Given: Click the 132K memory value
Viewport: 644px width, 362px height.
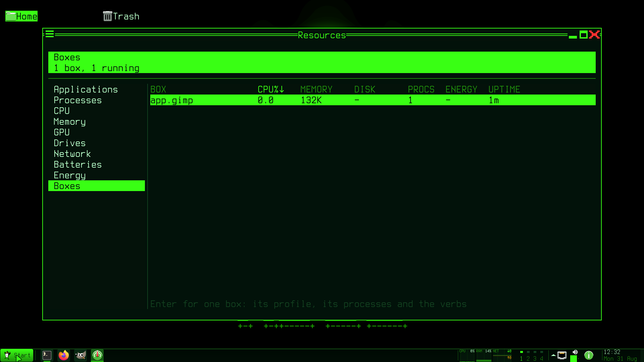Looking at the screenshot, I should click(311, 100).
